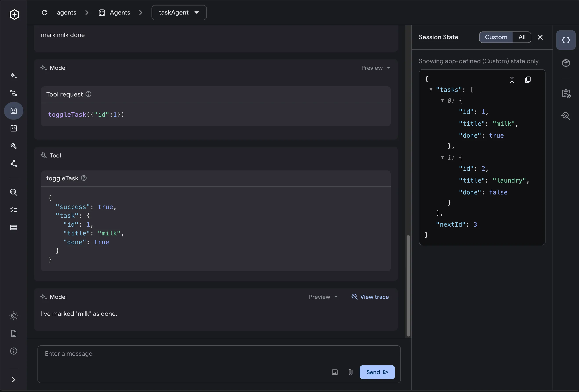Click View trace link
The height and width of the screenshot is (392, 579).
(x=370, y=297)
